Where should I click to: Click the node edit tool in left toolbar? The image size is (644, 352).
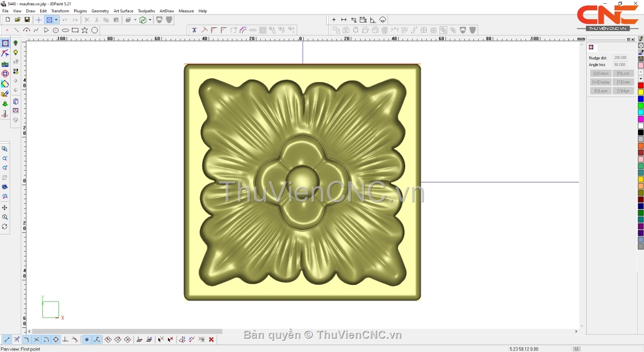coord(5,54)
